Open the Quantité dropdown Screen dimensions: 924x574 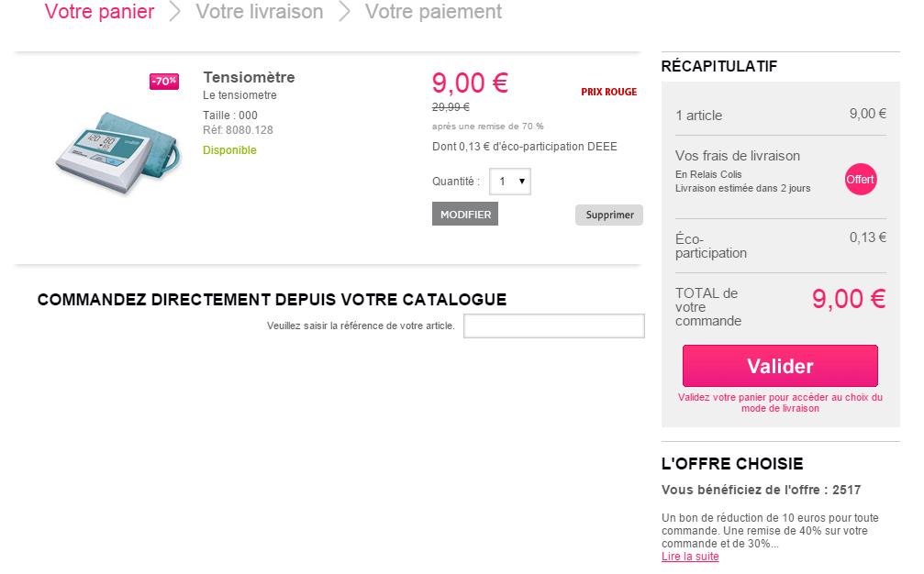coord(510,182)
